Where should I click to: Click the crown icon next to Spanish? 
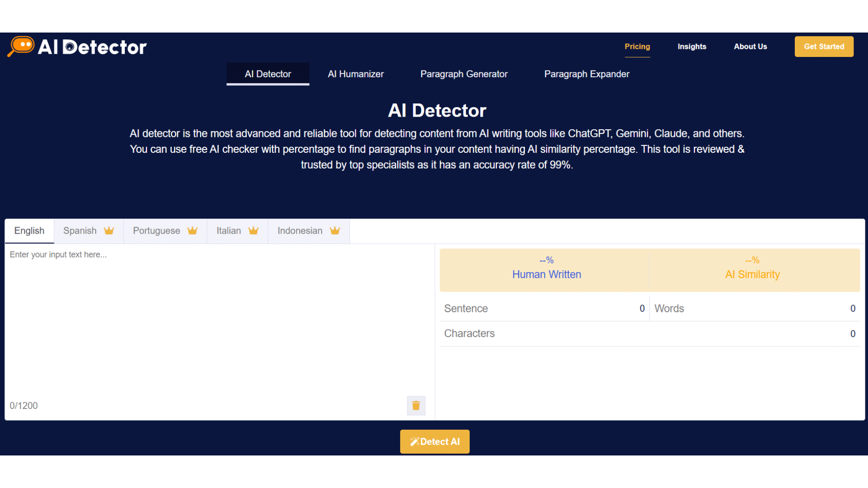coord(108,231)
